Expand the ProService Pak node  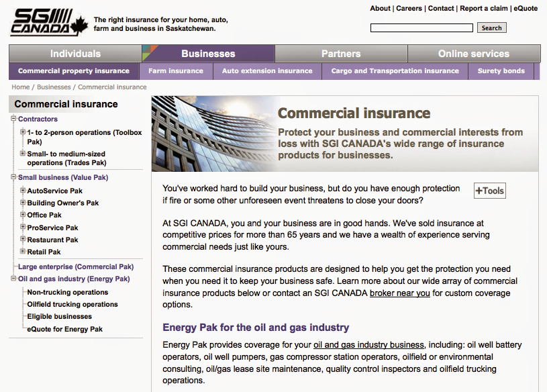(x=23, y=227)
